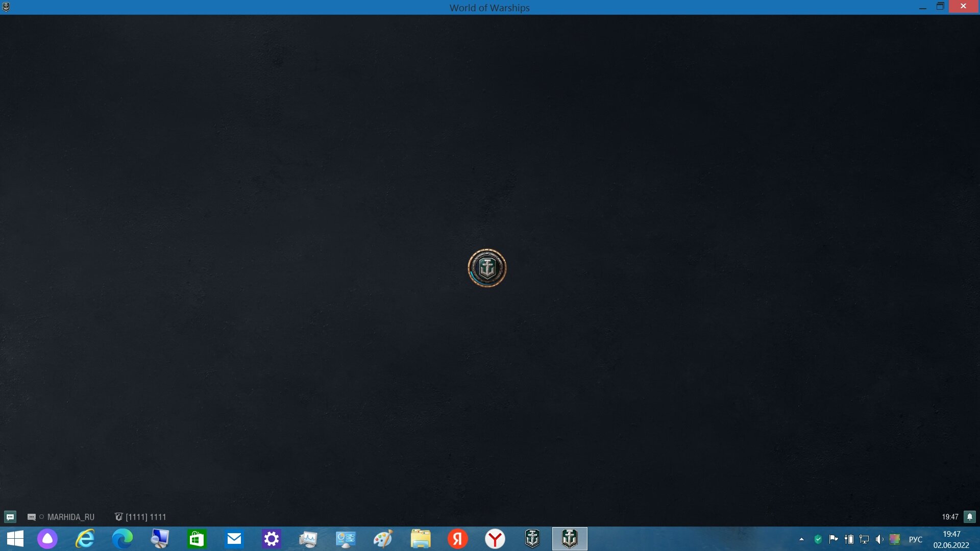Open Yandex Browser Y icon

(x=495, y=539)
